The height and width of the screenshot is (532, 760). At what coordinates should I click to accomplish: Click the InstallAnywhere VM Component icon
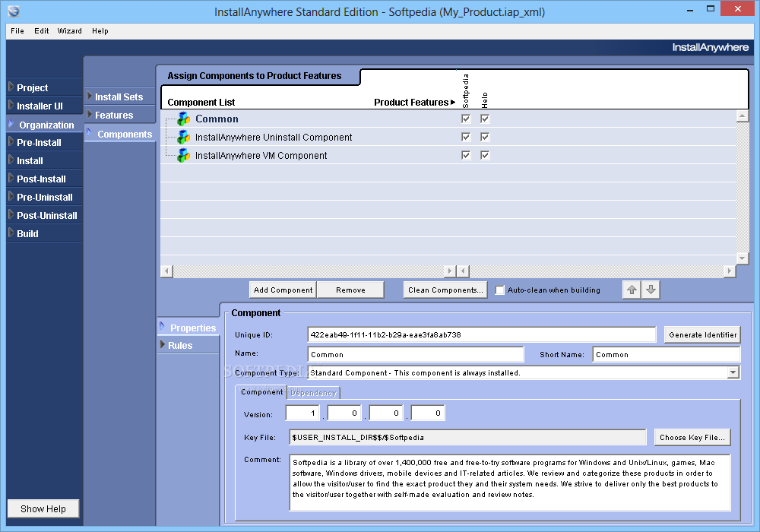point(183,156)
